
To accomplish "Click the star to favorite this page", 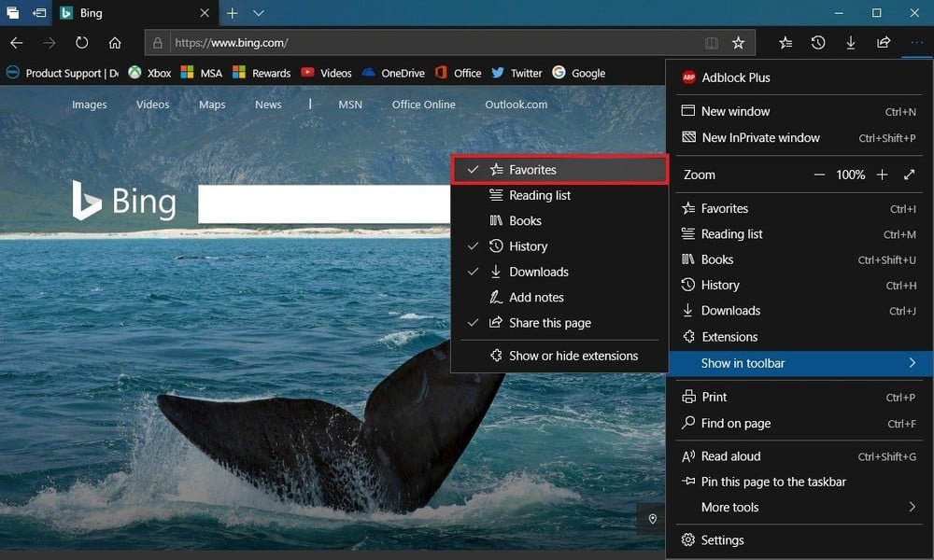I will pos(738,43).
